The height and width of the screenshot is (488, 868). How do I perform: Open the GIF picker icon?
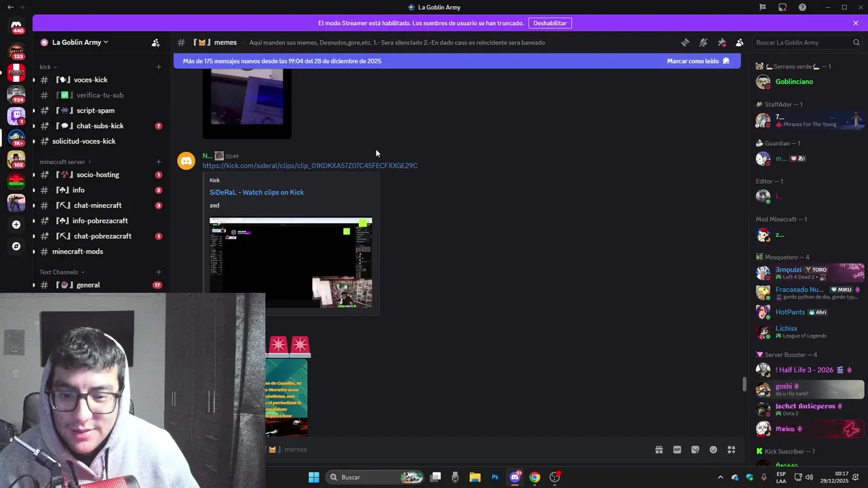pos(677,449)
